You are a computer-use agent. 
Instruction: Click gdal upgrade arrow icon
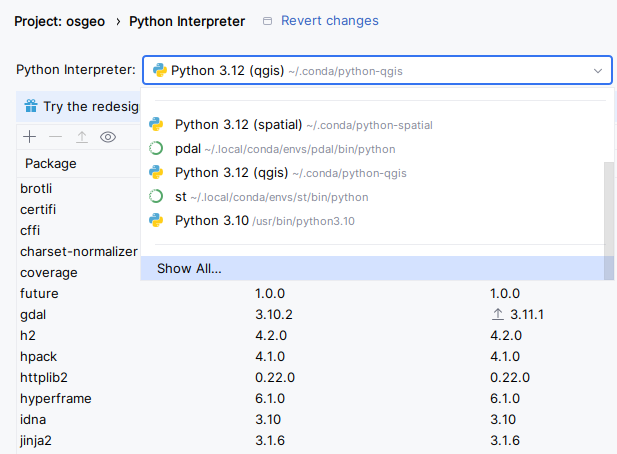click(x=498, y=315)
